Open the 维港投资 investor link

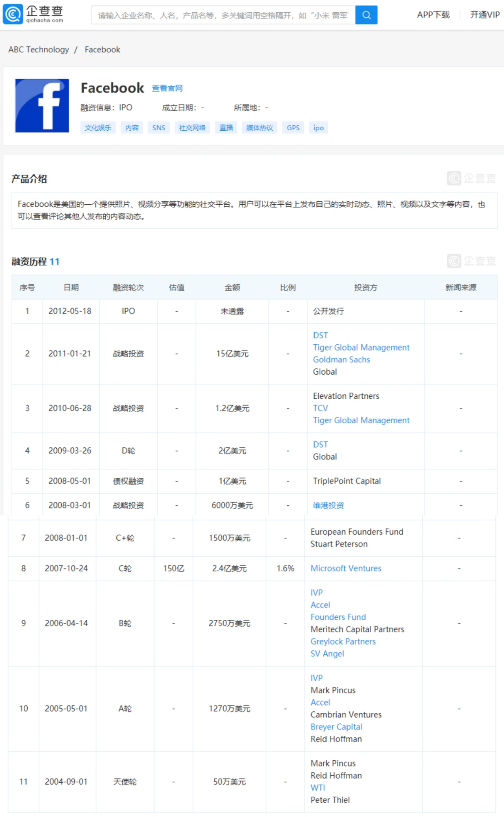329,505
